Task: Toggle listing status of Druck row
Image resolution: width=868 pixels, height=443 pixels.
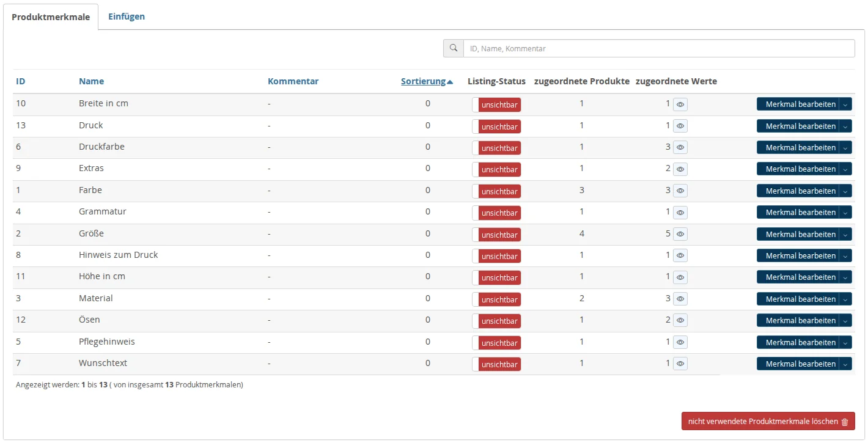Action: click(496, 126)
